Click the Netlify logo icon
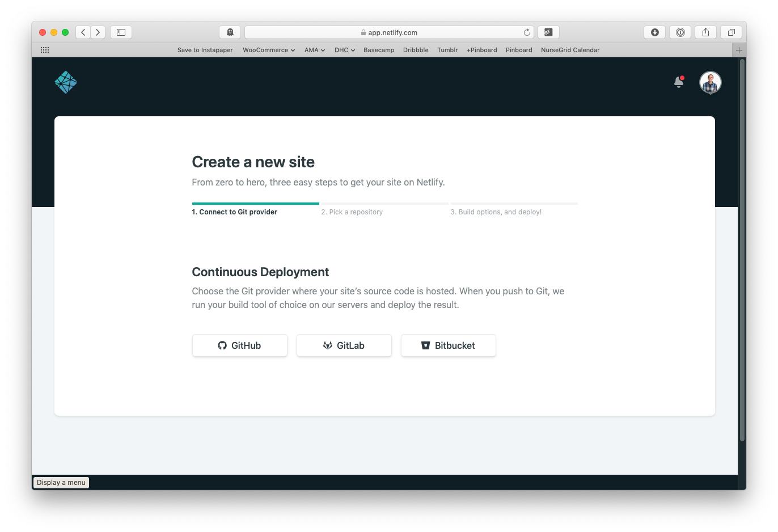778x532 pixels. 66,82
